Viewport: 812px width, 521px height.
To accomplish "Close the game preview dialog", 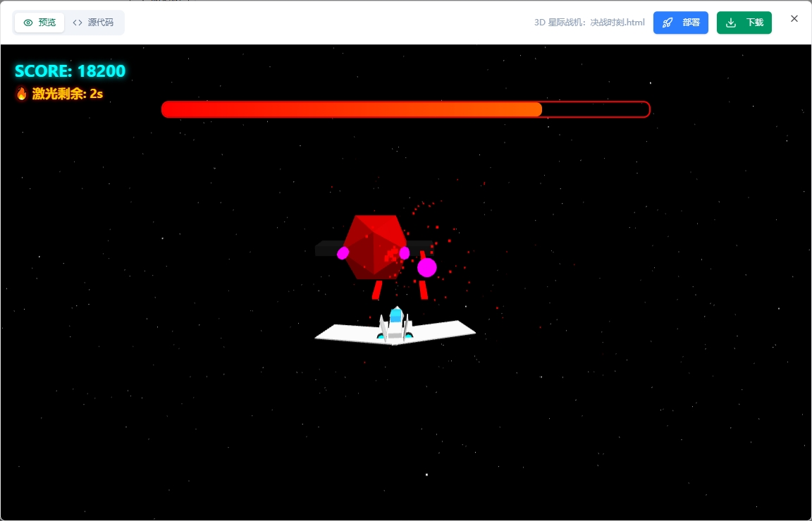I will [794, 19].
